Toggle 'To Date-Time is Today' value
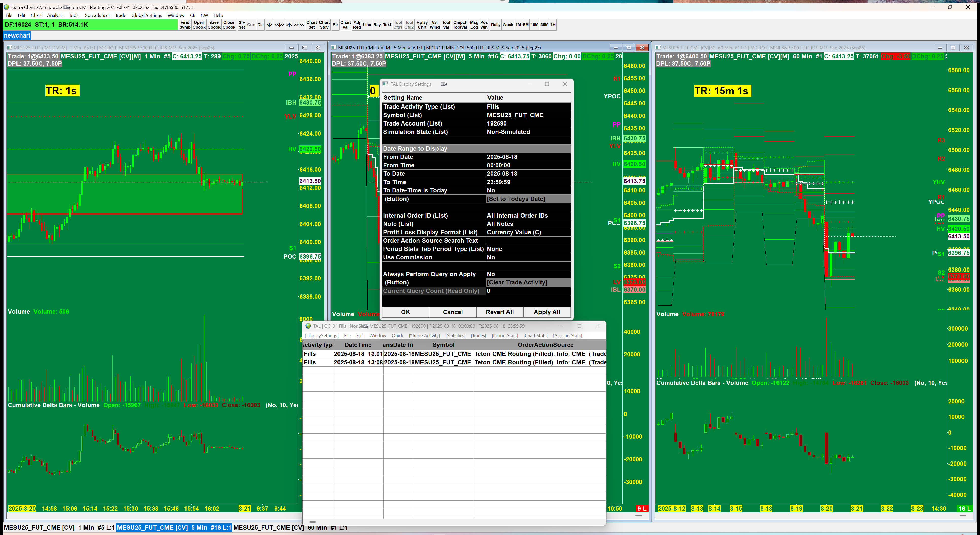Image resolution: width=980 pixels, height=535 pixels. point(528,190)
